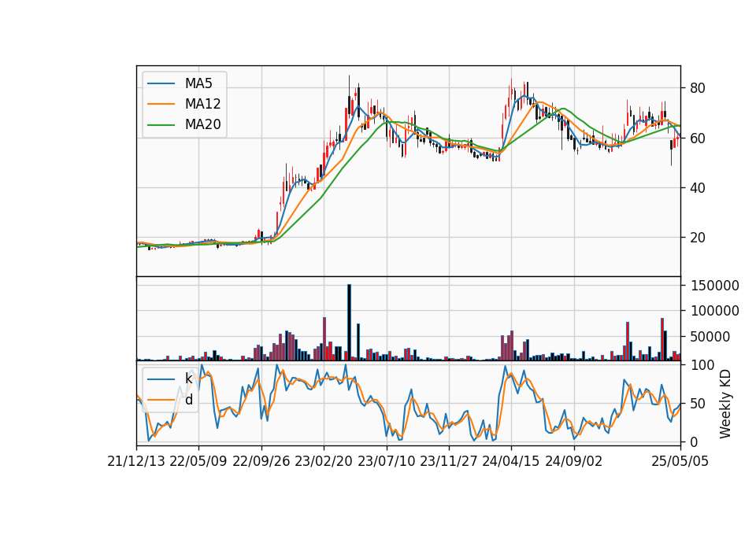Click the volume axis label 50000

click(x=710, y=337)
